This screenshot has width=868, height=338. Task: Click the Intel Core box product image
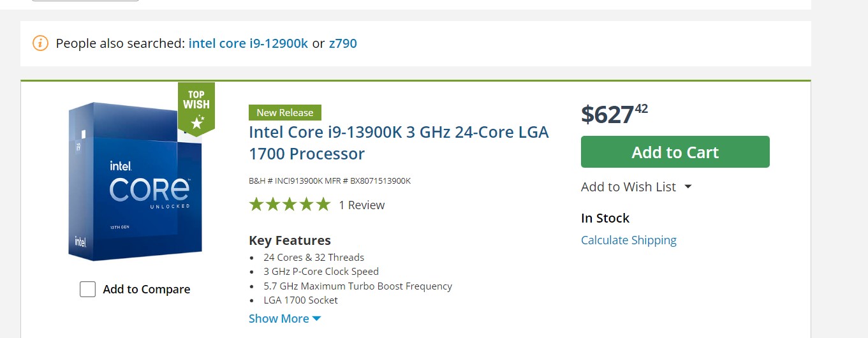(x=135, y=182)
